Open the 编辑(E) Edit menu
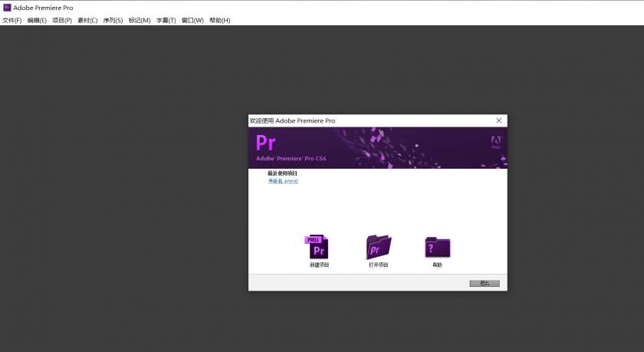Image resolution: width=644 pixels, height=352 pixels. (x=37, y=20)
